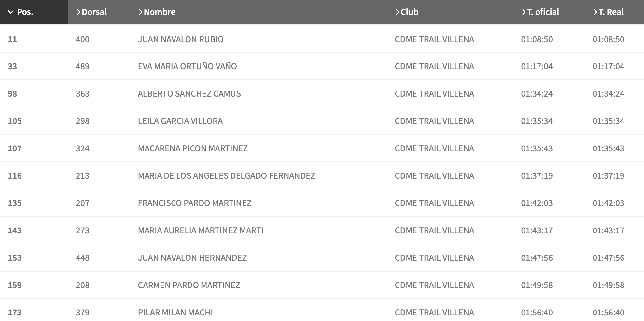Click the arrow beside T. oficial header
The image size is (644, 321).
[524, 12]
